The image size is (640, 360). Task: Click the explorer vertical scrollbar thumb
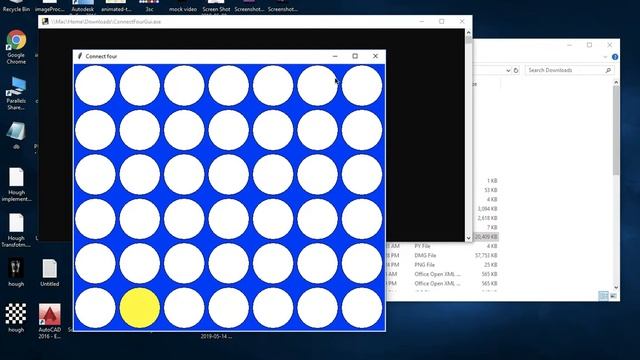(616, 130)
